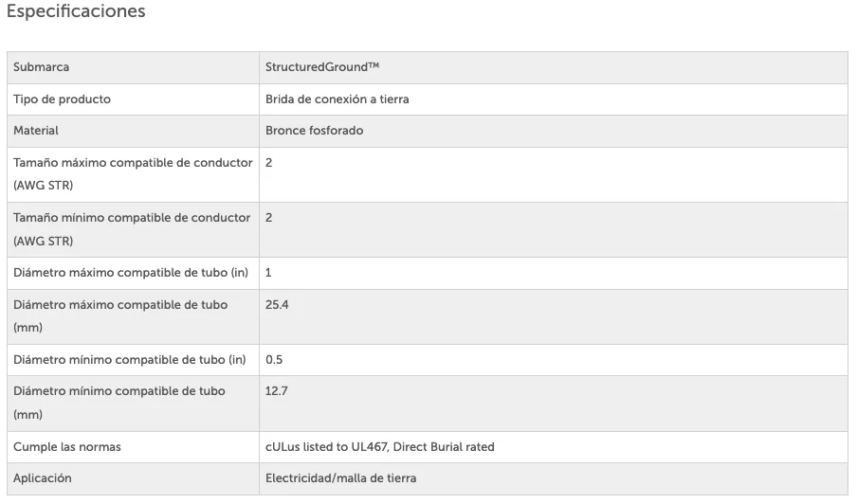The image size is (857, 504).
Task: Click the StructuredGround™ value
Action: pyautogui.click(x=322, y=67)
